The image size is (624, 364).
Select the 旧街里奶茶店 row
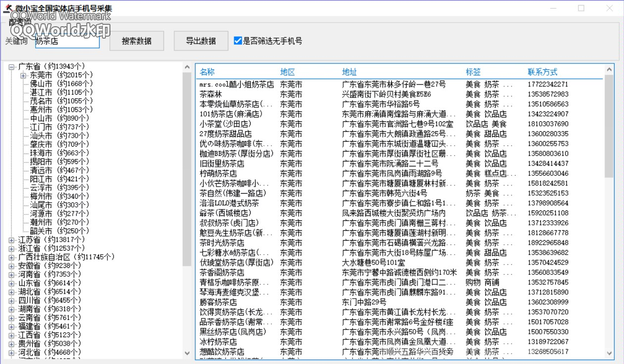point(400,163)
